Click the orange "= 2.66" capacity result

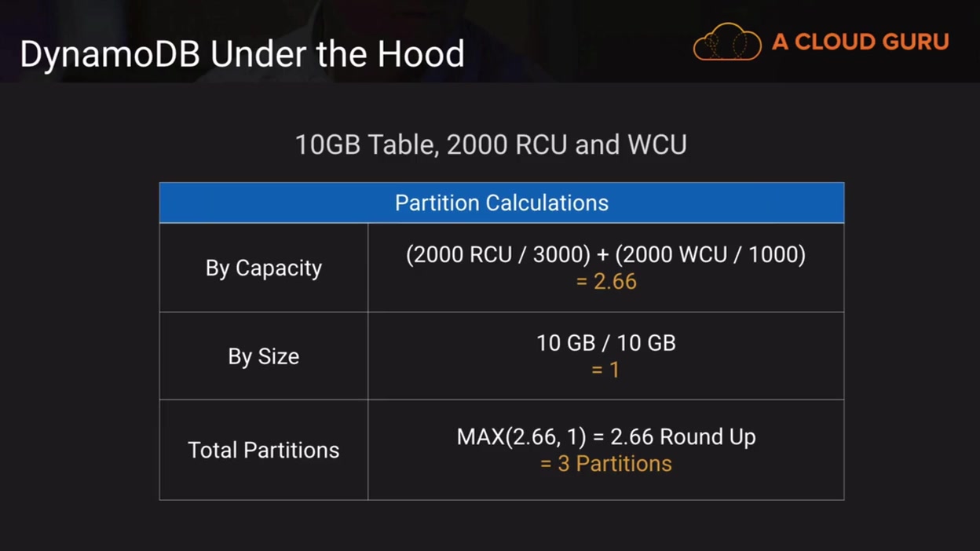[605, 281]
